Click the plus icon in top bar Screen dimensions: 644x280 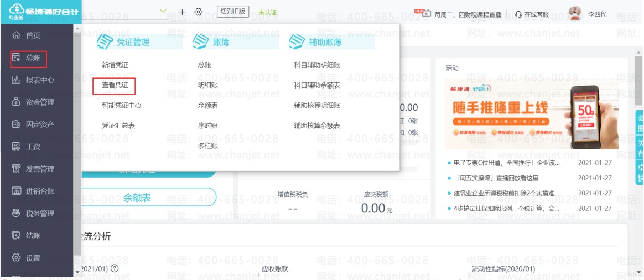[183, 12]
